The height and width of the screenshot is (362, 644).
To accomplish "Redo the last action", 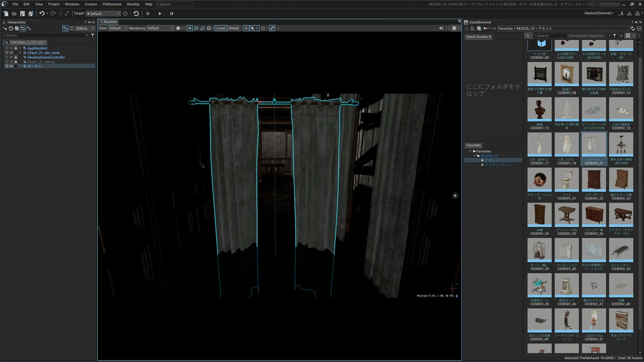I will 53,14.
